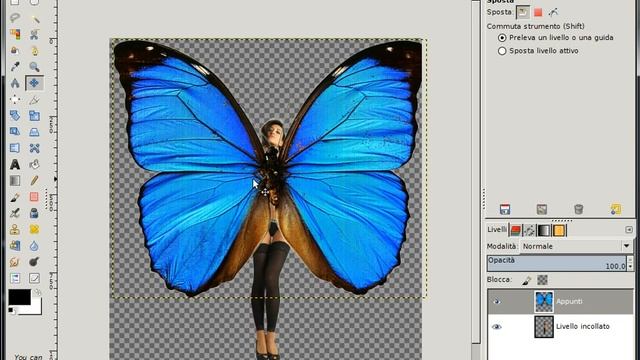640x360 pixels.
Task: Open the Modalità Normale dropdown
Action: pyautogui.click(x=576, y=246)
